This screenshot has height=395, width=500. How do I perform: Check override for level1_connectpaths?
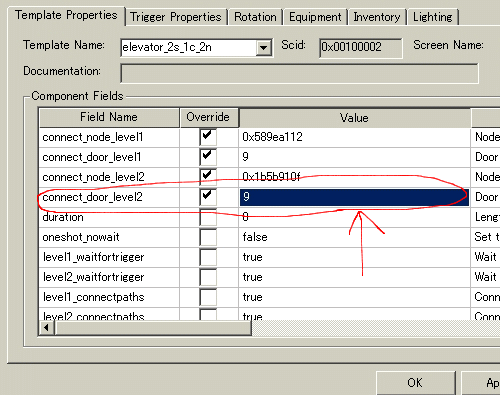(208, 297)
